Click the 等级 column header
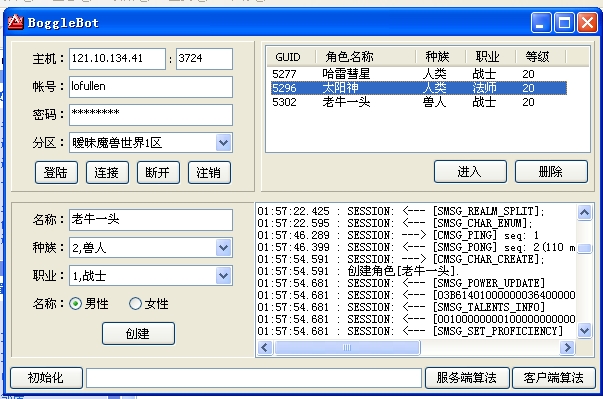This screenshot has width=603, height=399. pyautogui.click(x=540, y=57)
